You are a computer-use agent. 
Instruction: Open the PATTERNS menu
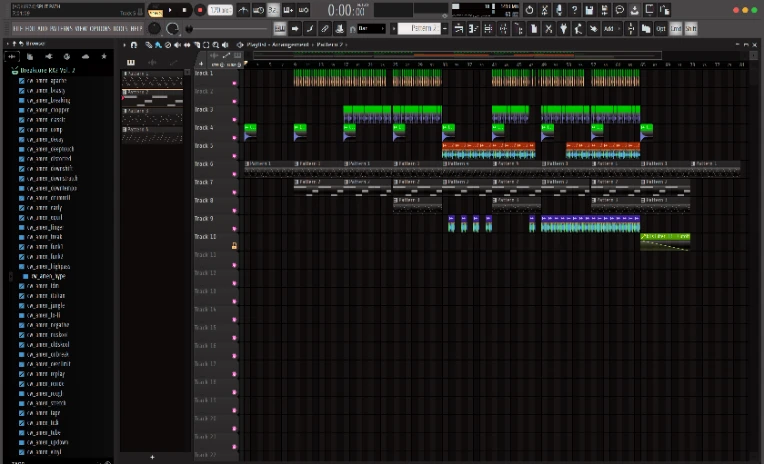(x=61, y=29)
